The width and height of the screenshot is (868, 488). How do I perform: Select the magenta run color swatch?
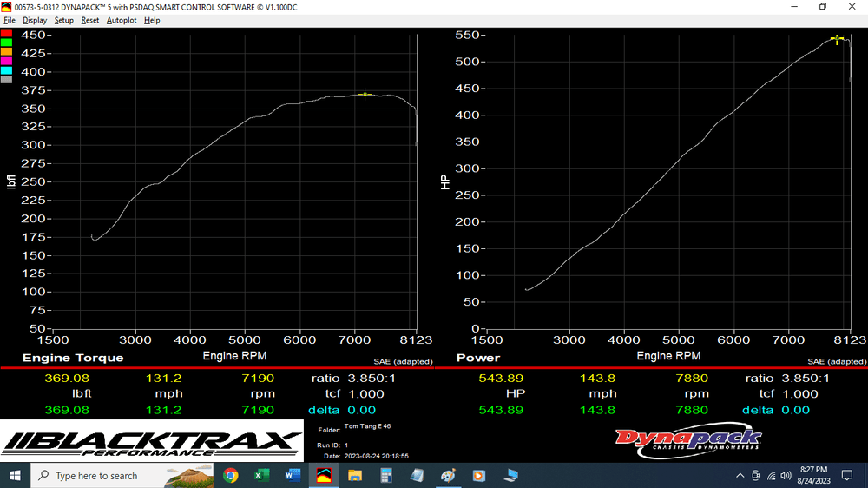click(7, 61)
